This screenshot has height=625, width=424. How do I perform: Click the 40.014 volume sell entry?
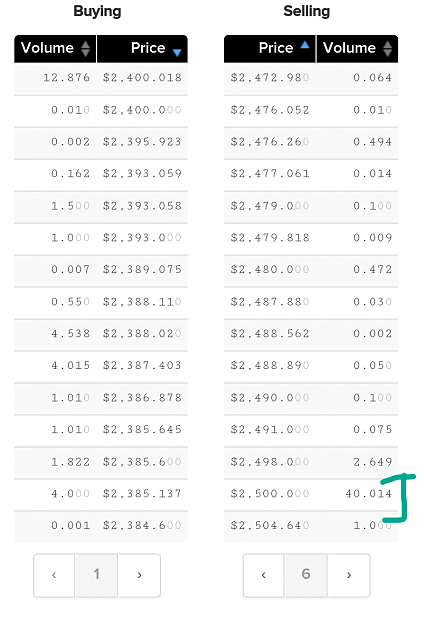coord(369,494)
